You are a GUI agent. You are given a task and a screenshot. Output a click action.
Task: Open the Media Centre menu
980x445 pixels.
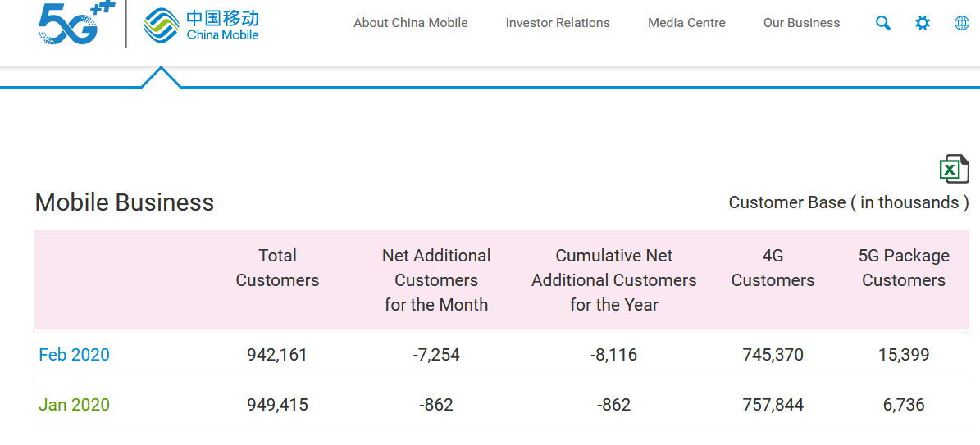coord(686,23)
